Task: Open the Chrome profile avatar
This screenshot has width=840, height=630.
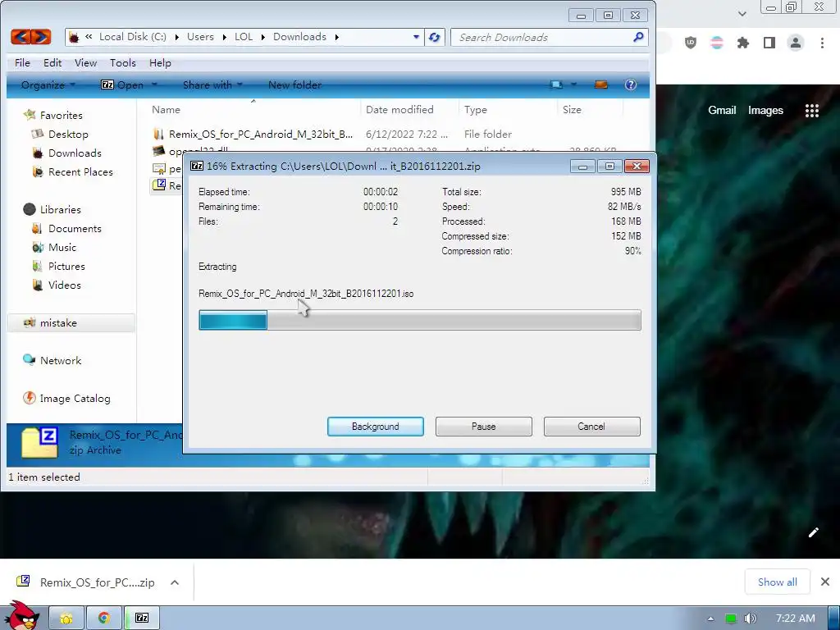Action: (x=796, y=43)
